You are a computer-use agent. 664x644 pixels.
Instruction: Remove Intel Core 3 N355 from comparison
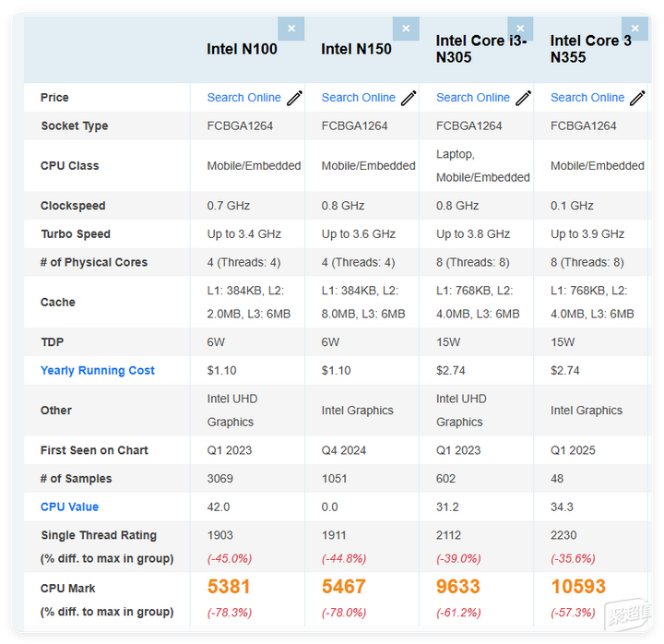click(x=634, y=29)
